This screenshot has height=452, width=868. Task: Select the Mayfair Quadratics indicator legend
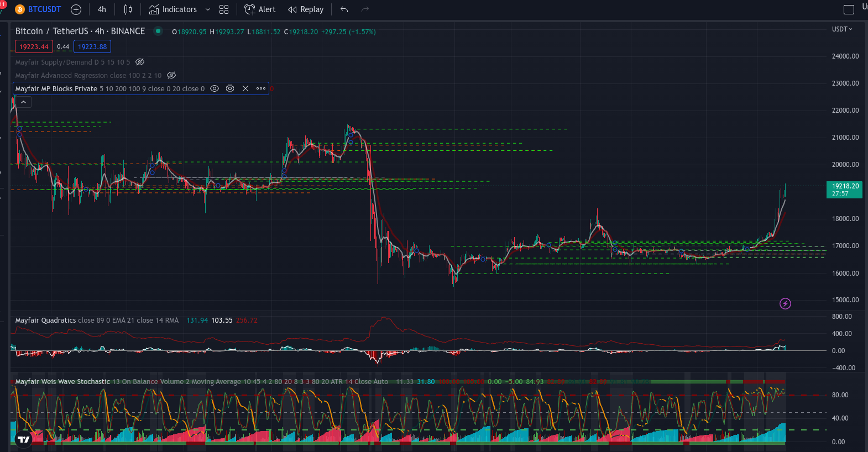tap(97, 320)
